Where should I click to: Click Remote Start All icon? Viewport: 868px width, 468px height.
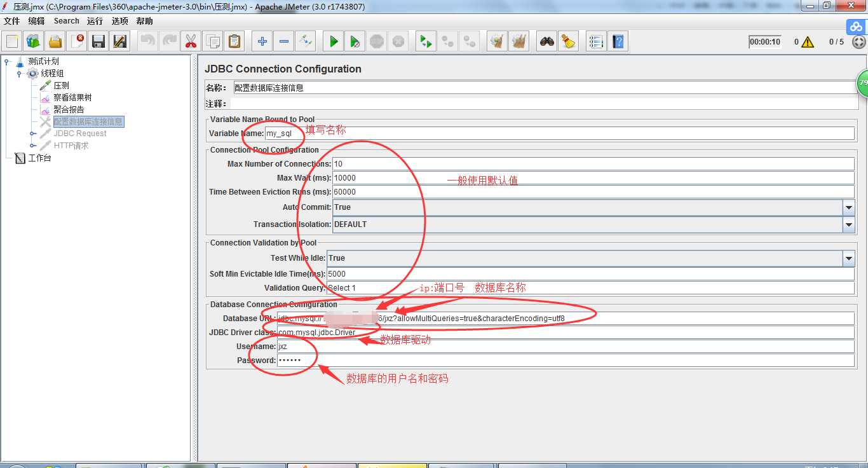coord(426,42)
